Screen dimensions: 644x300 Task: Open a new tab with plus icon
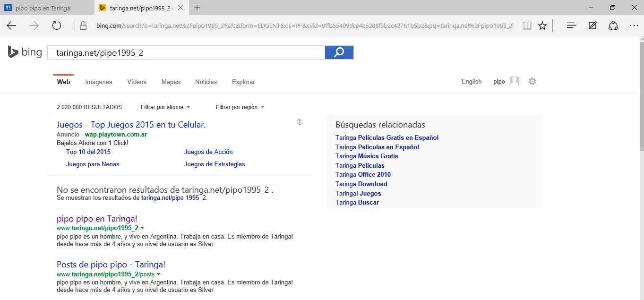click(x=197, y=8)
